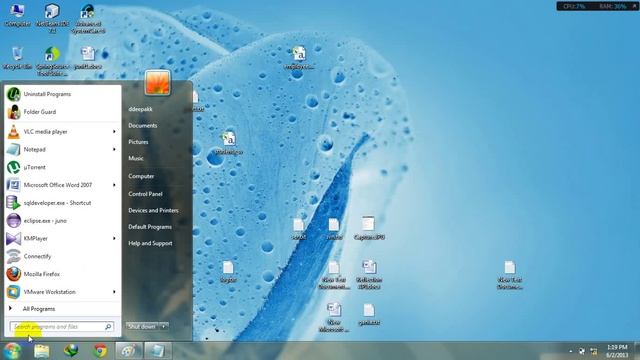640x360 pixels.
Task: Launch Google Chrome from the taskbar
Action: (x=100, y=351)
